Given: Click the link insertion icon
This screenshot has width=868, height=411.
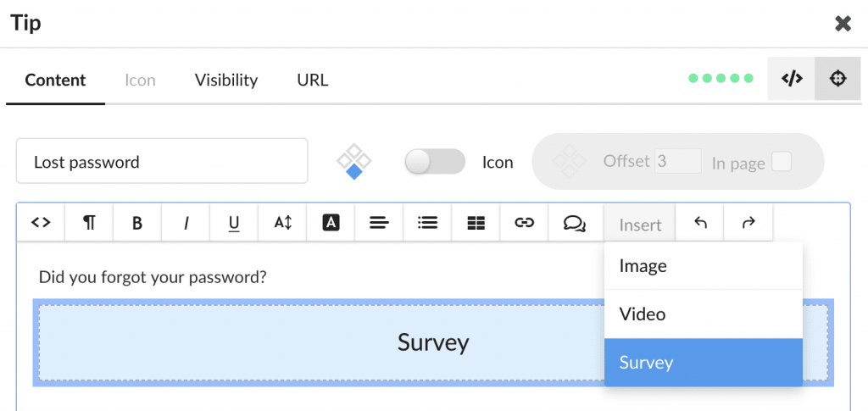Looking at the screenshot, I should pos(524,222).
